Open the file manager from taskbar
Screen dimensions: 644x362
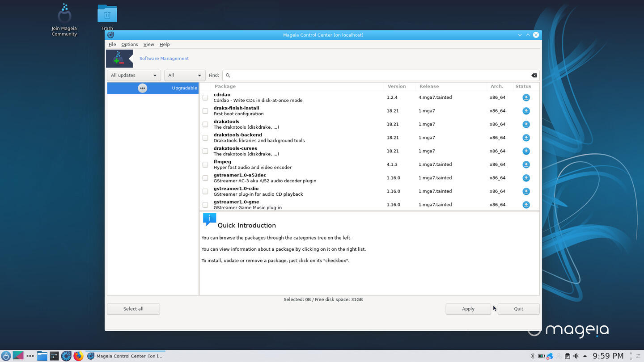[x=42, y=356]
